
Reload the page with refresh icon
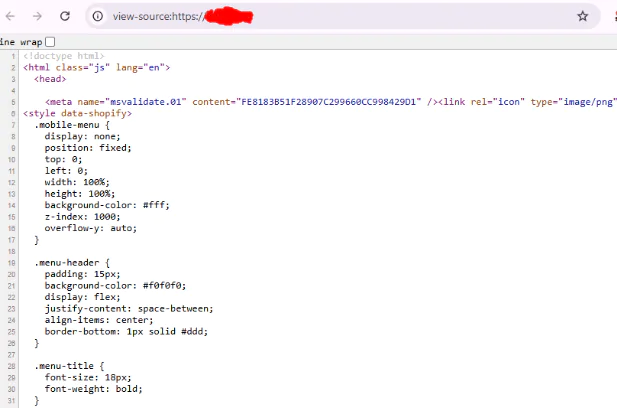point(65,16)
